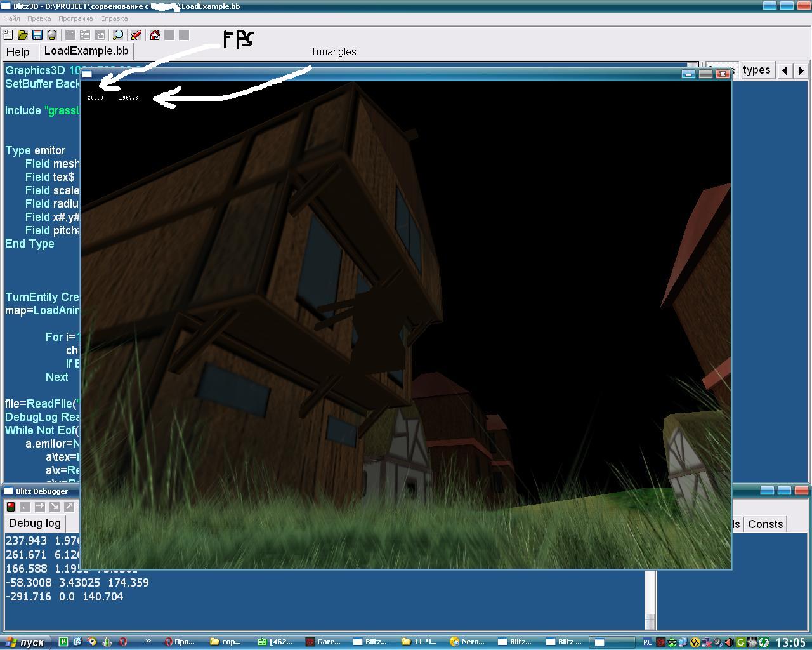Switch to the Consts tab in debugger

coord(765,524)
